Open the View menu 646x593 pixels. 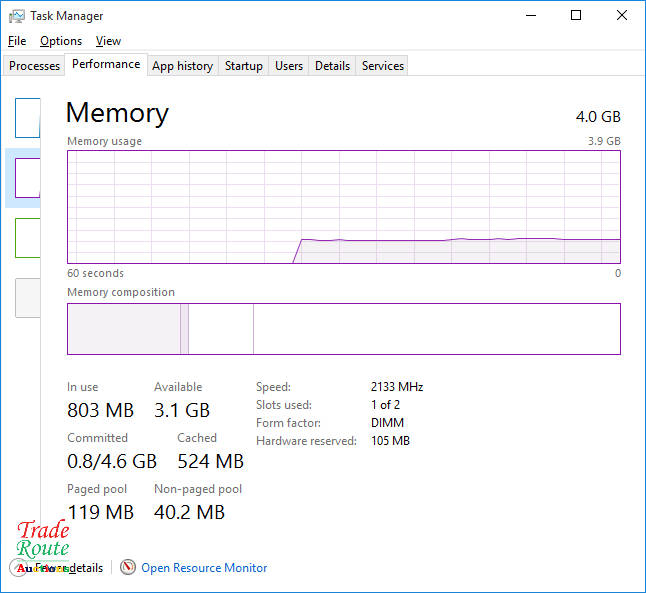tap(108, 41)
